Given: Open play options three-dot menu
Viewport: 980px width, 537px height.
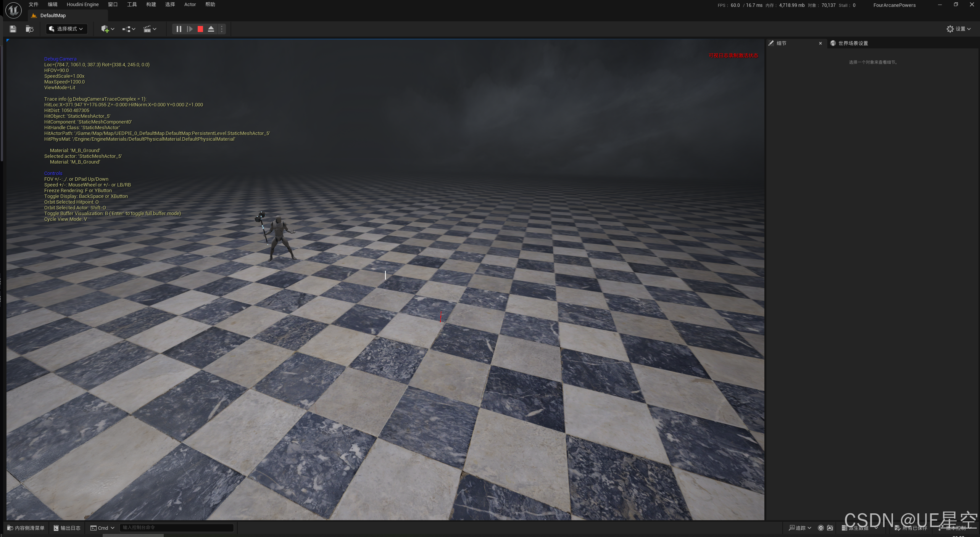Looking at the screenshot, I should tap(222, 29).
